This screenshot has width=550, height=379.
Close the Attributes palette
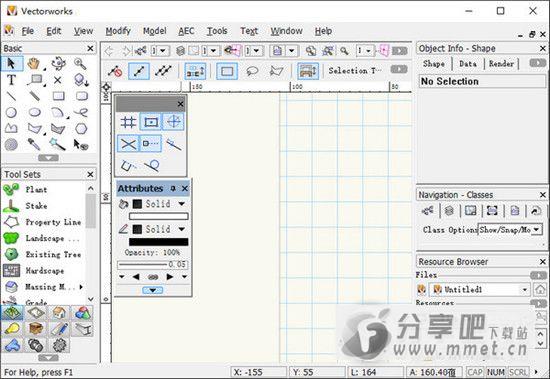185,189
